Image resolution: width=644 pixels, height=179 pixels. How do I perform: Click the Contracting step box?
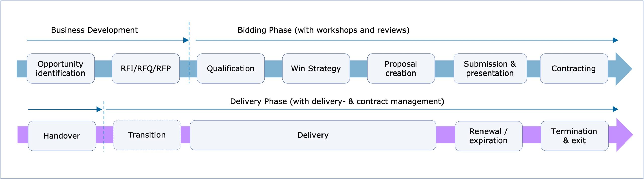[574, 68]
